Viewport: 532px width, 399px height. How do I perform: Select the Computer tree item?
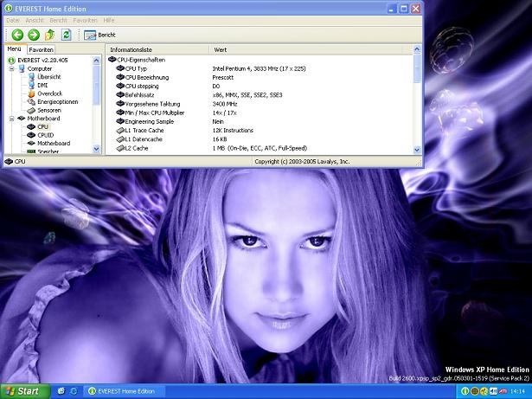39,68
